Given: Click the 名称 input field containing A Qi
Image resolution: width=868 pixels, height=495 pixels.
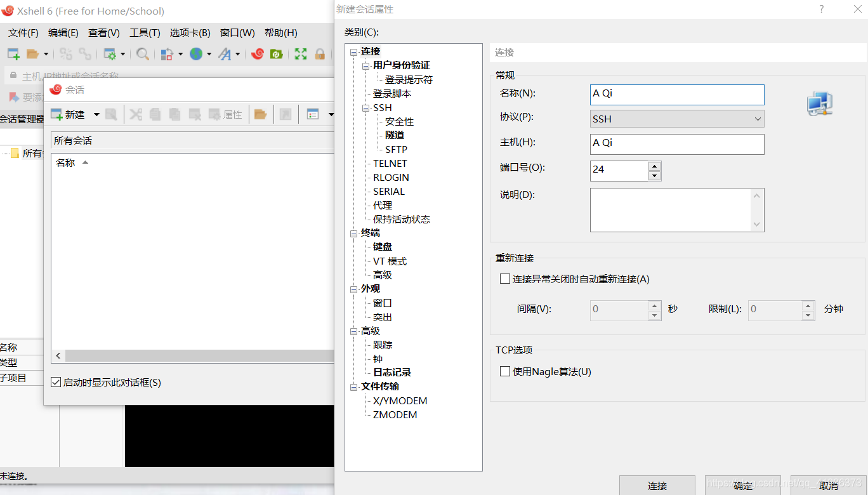Looking at the screenshot, I should (x=677, y=95).
